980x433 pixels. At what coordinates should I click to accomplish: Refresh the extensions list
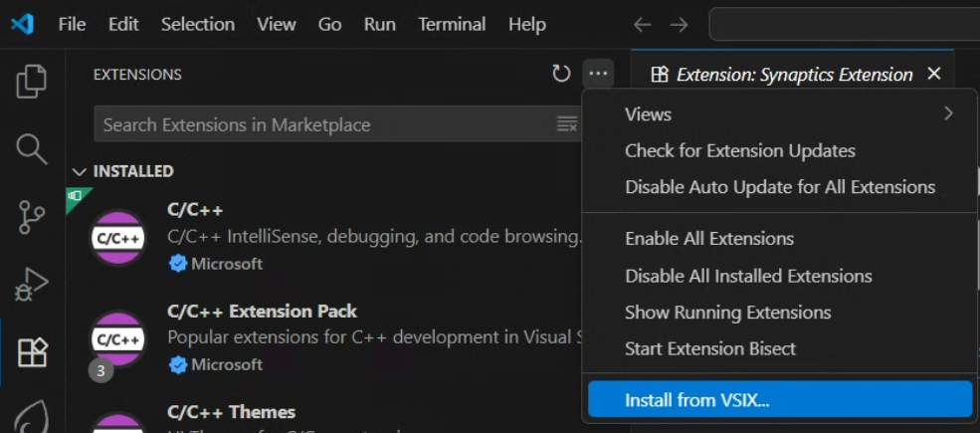click(561, 74)
